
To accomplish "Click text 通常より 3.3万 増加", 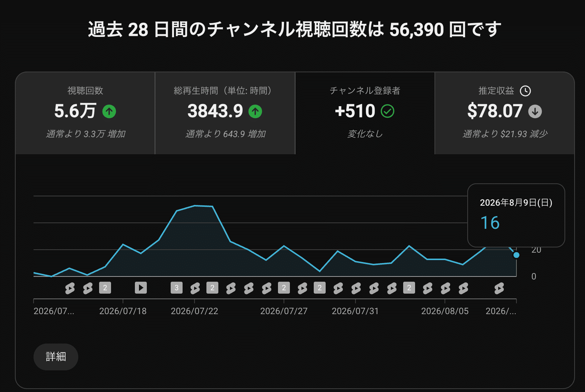I will [86, 134].
